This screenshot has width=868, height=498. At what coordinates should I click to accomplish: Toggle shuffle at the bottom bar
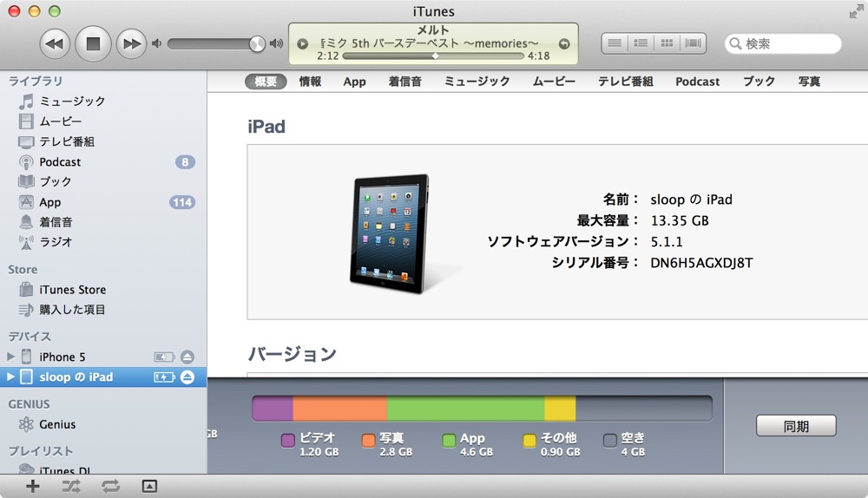pyautogui.click(x=71, y=487)
